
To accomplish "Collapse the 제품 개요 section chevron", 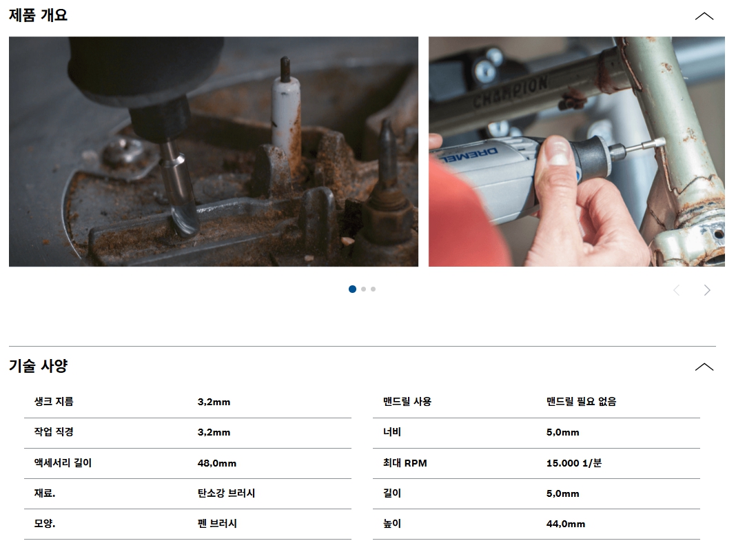I will (x=704, y=17).
